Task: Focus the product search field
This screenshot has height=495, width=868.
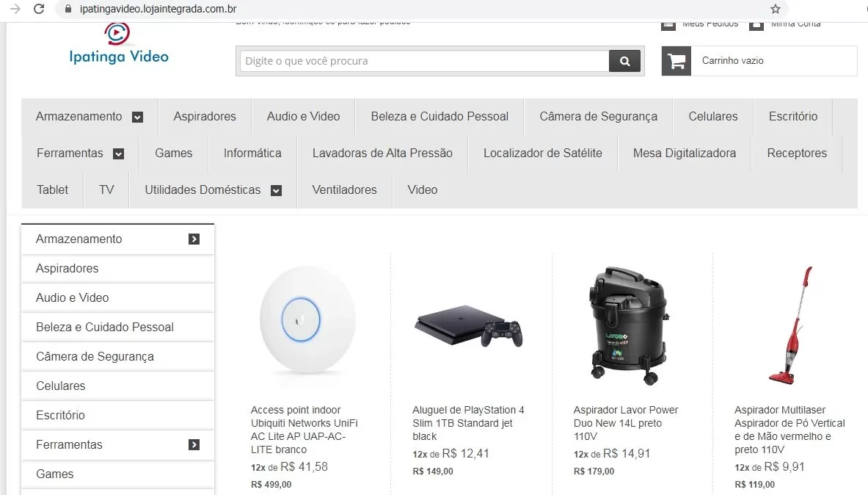Action: (425, 61)
